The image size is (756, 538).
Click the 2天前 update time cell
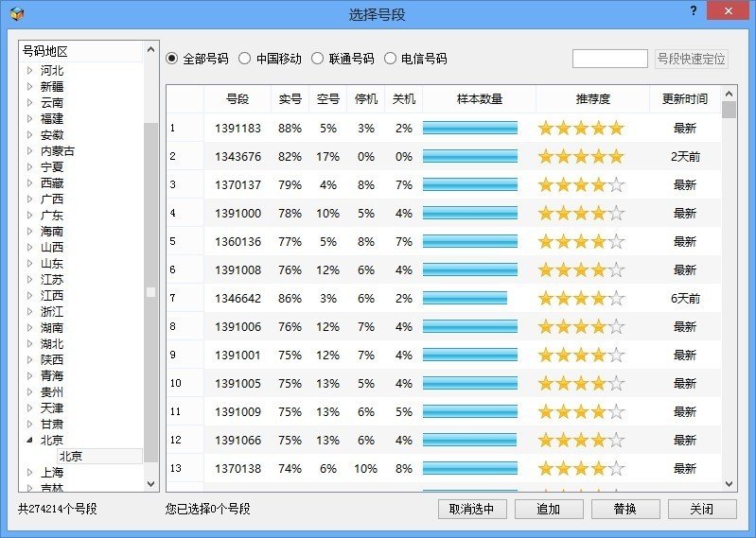coord(685,157)
